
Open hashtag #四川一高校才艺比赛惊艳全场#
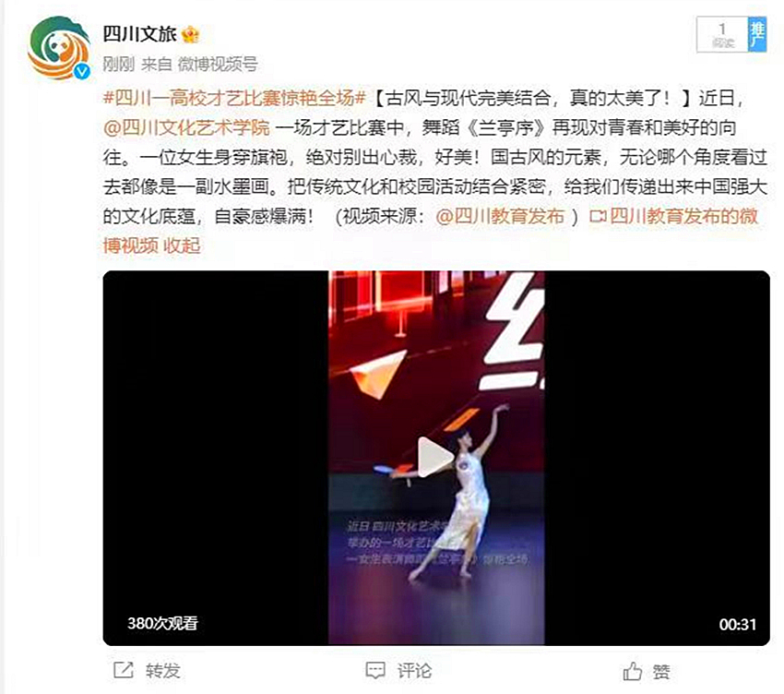[x=235, y=98]
